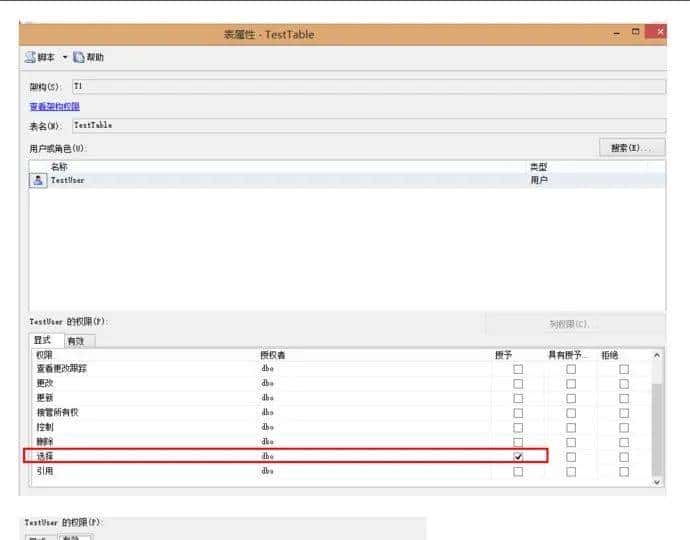
Task: Check 授予 for 接管所有权 permission
Action: [518, 413]
